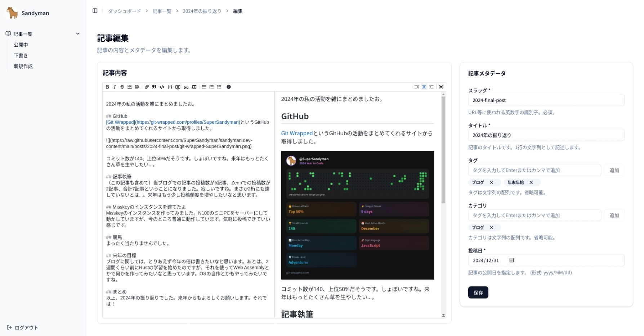Click the markdown Git Wrapped URL in editor
This screenshot has width=644, height=336.
click(x=173, y=122)
